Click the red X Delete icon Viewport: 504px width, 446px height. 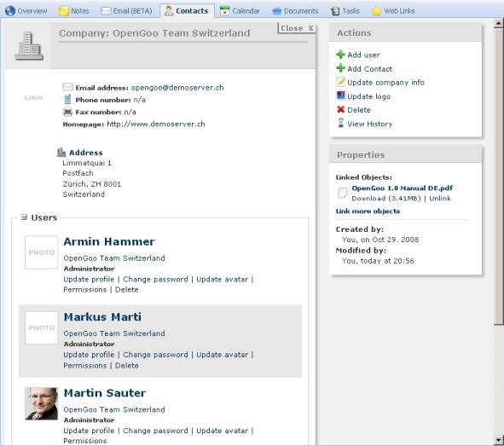pos(340,109)
